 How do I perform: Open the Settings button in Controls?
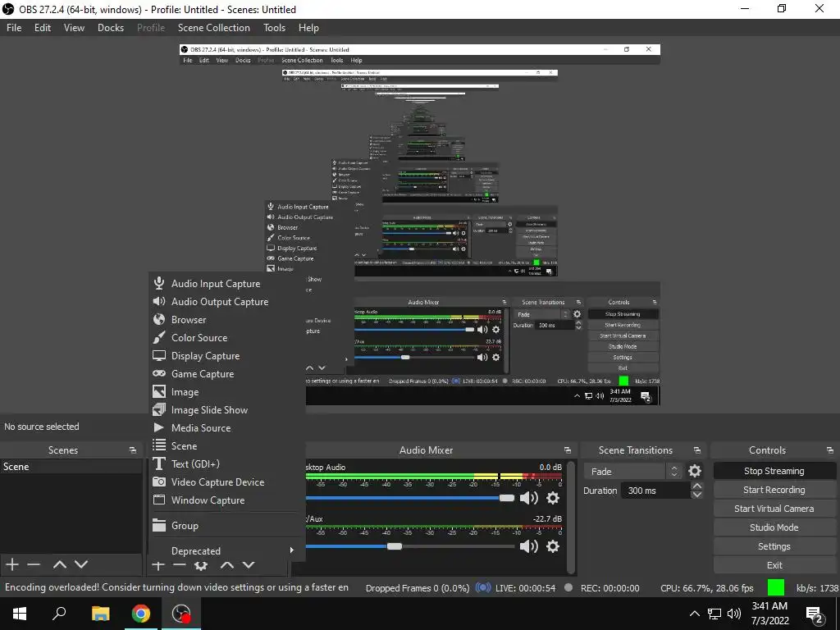(774, 546)
